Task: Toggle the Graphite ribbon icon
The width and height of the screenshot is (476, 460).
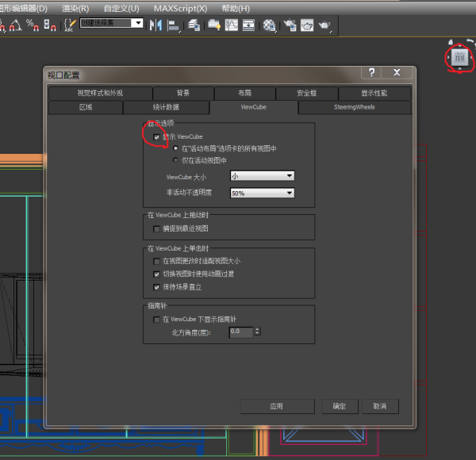Action: 214,25
